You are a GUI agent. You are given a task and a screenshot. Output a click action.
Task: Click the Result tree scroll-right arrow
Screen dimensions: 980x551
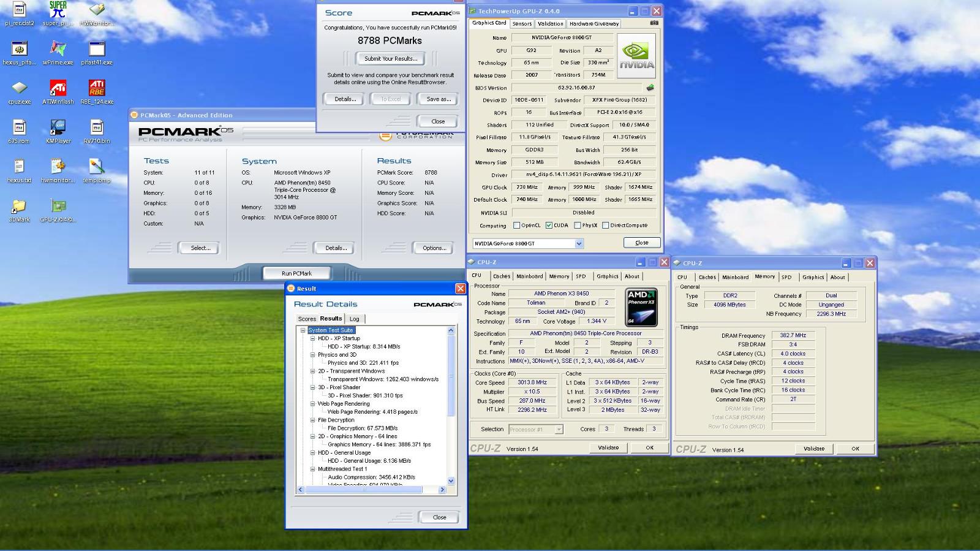point(442,490)
